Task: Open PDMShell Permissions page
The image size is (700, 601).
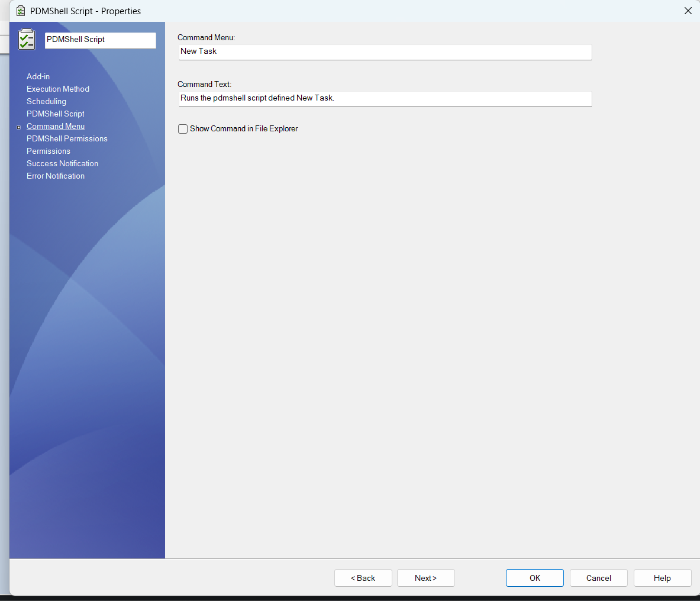Action: [67, 139]
